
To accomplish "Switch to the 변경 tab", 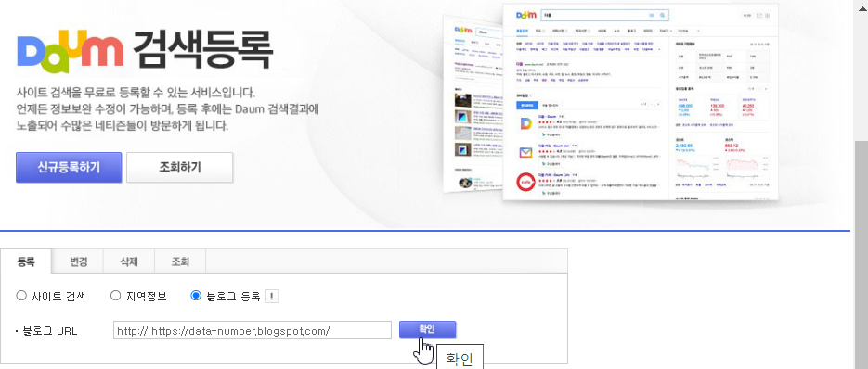I will pos(78,261).
